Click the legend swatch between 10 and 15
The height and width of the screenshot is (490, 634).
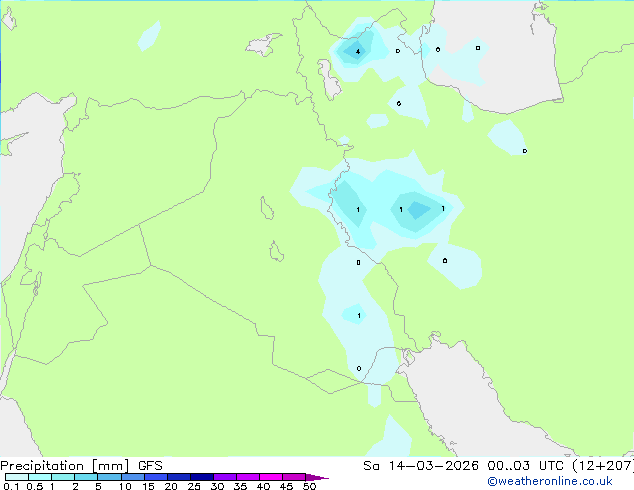tap(133, 477)
